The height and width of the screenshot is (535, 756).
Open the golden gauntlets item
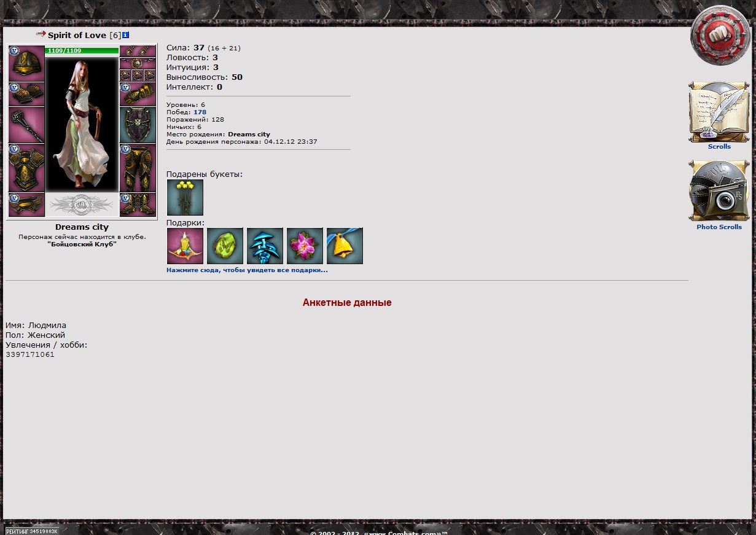(x=138, y=94)
